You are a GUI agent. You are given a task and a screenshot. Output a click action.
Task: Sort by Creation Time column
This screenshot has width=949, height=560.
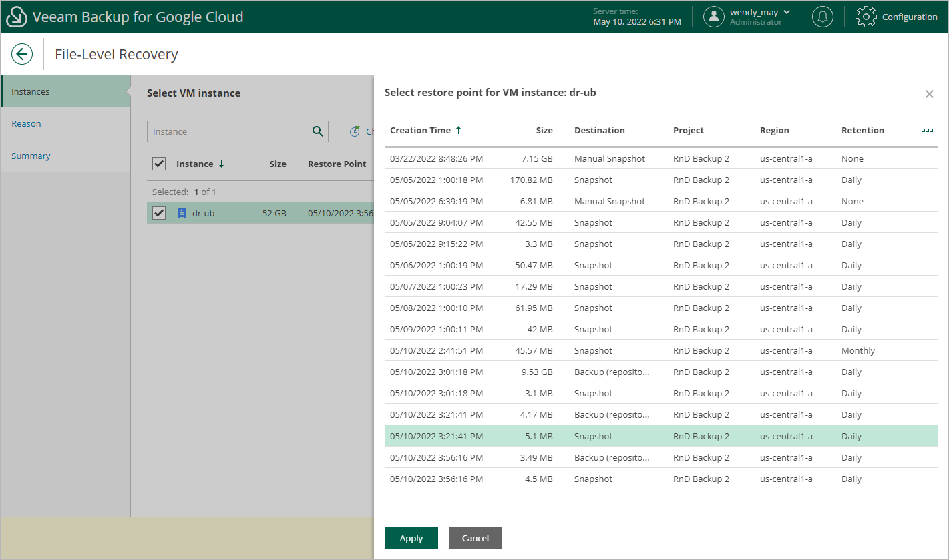pos(425,130)
